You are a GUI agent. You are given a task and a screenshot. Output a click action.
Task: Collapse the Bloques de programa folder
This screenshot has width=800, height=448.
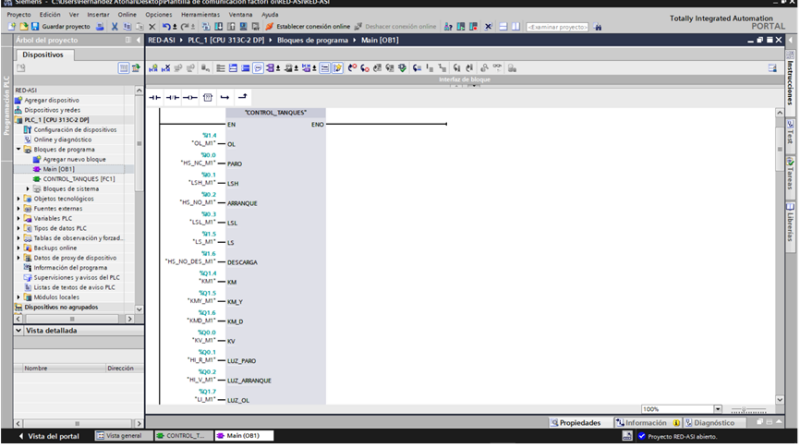coord(19,150)
